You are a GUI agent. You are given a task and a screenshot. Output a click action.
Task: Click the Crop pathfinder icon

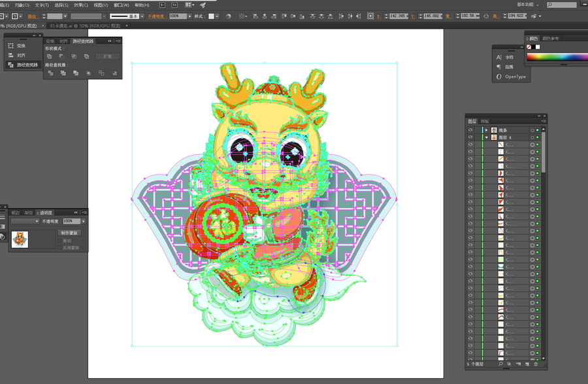[88, 73]
